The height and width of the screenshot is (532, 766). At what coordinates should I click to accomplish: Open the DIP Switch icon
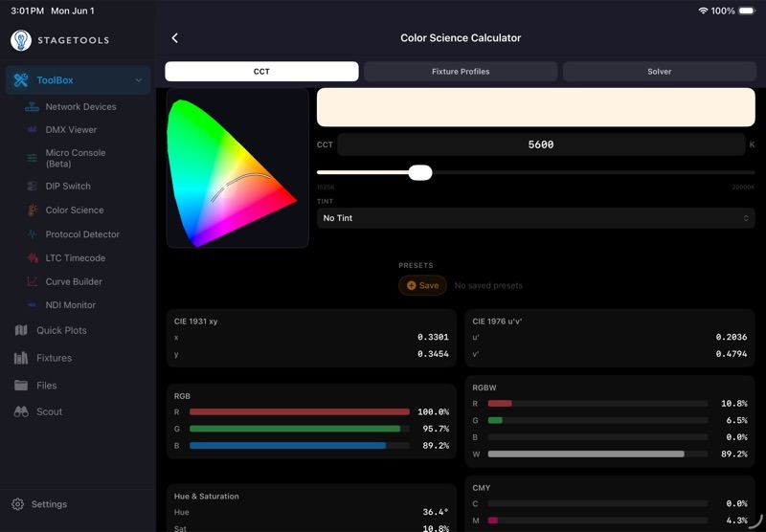33,186
